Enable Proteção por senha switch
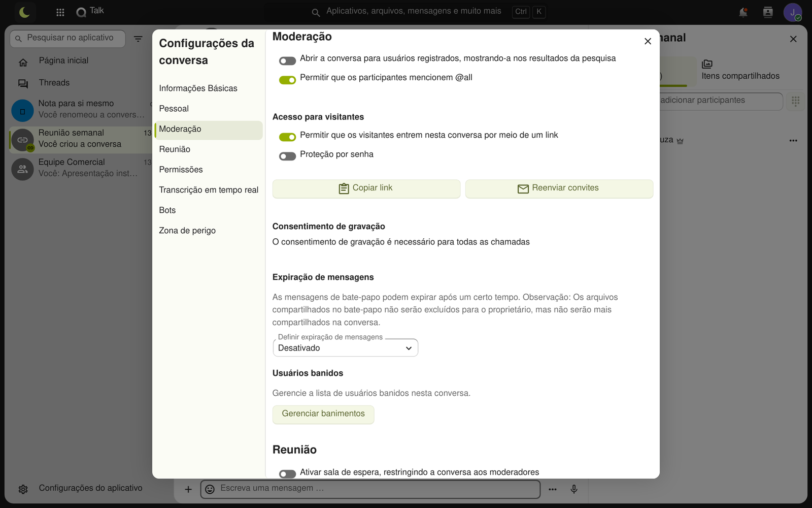The image size is (812, 508). tap(287, 156)
